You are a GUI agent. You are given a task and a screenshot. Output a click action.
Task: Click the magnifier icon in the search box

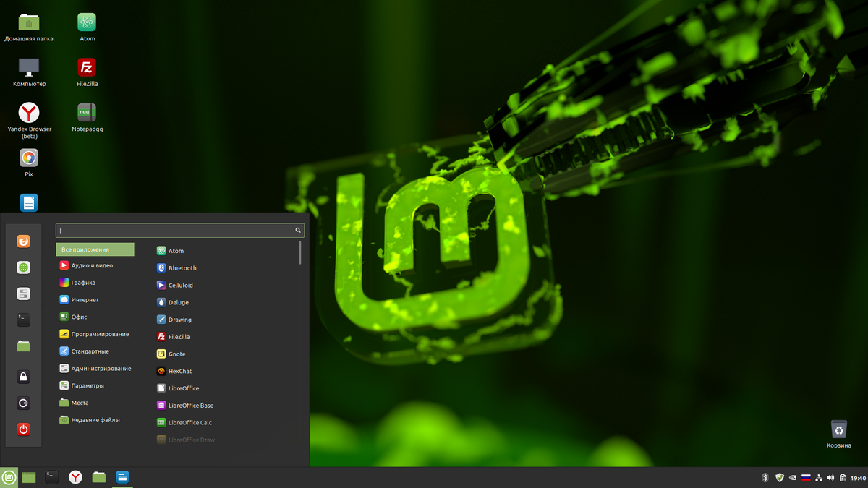pyautogui.click(x=297, y=230)
